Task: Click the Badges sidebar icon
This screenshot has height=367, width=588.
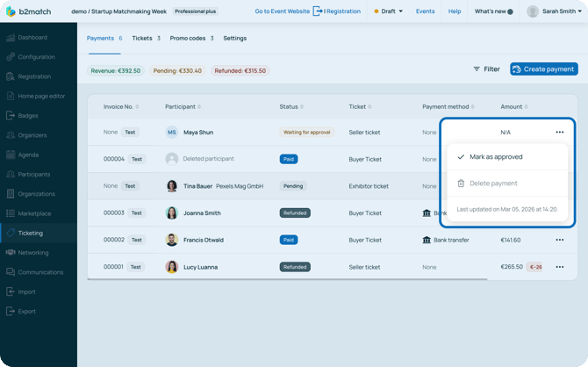Action: click(11, 116)
